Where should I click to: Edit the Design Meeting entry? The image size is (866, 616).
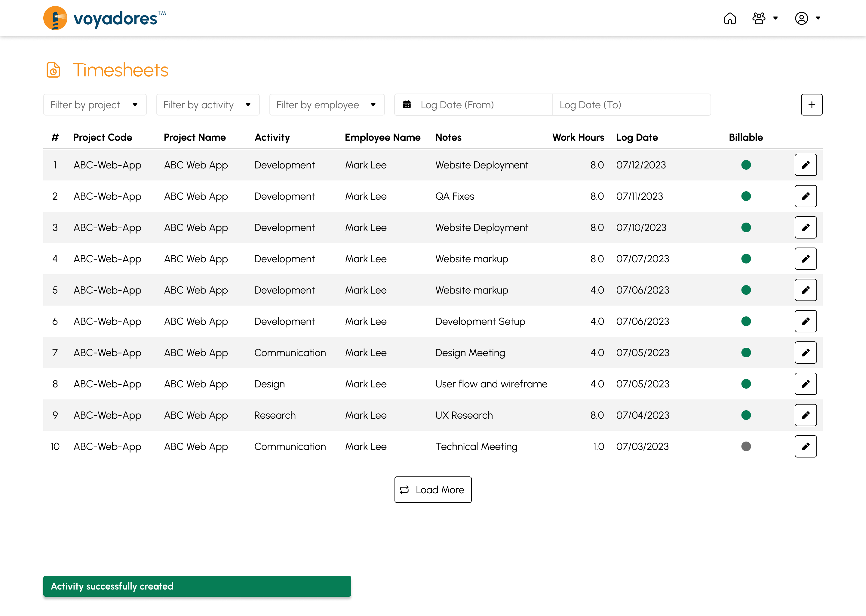click(805, 353)
